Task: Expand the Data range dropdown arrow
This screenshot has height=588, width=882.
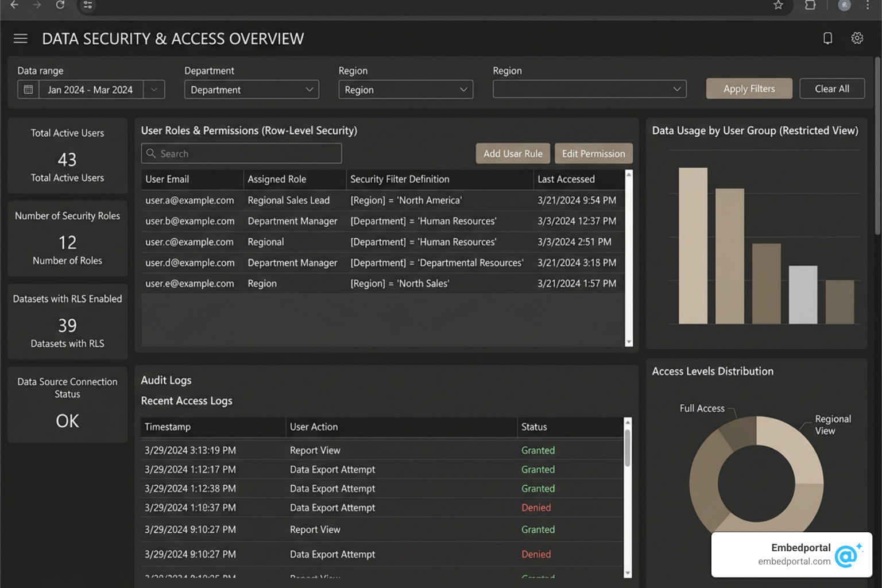Action: pos(154,90)
